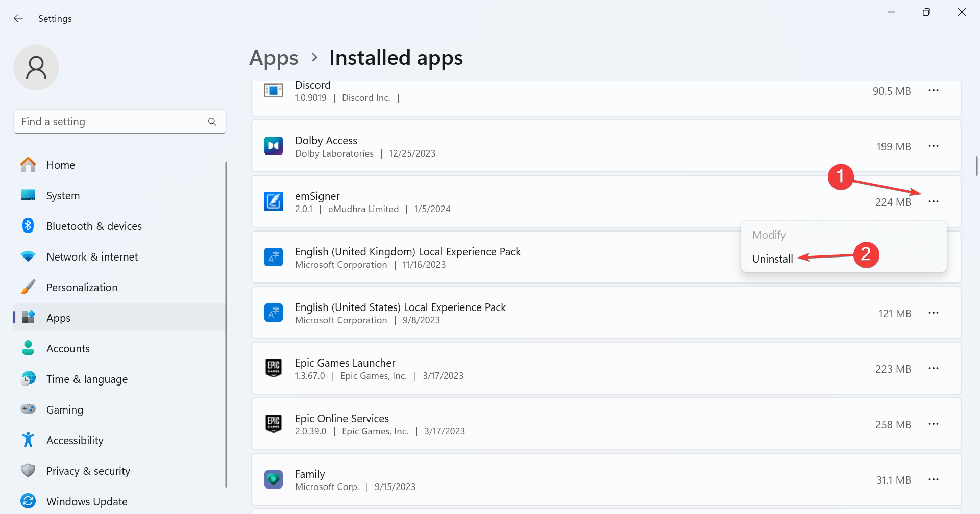This screenshot has height=514, width=980.
Task: Click the Dolby Access app icon
Action: [274, 146]
